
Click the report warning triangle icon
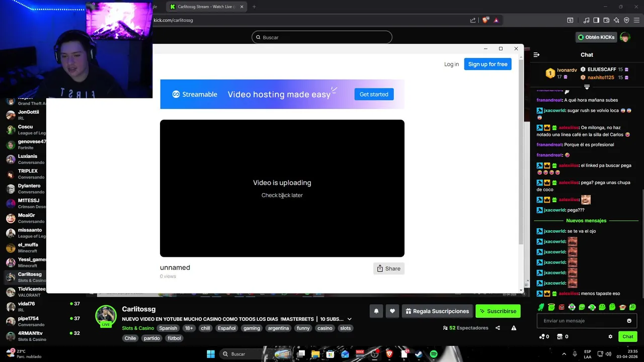coord(514,328)
